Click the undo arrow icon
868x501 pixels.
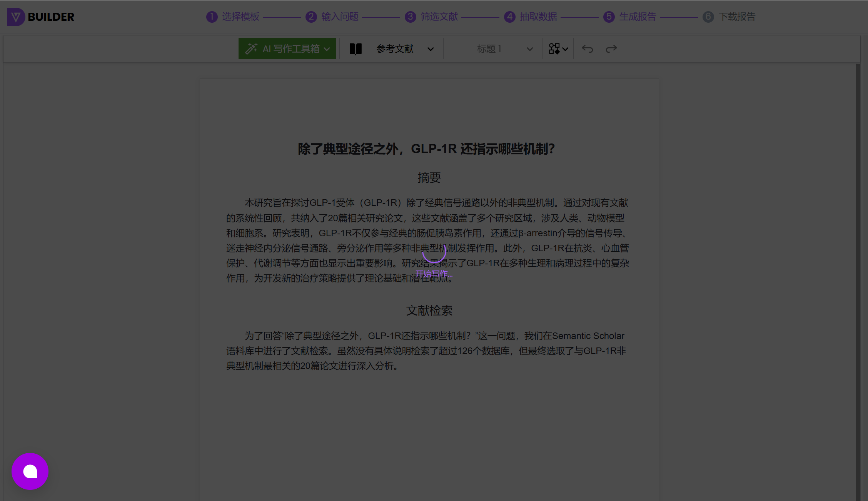[x=587, y=48]
